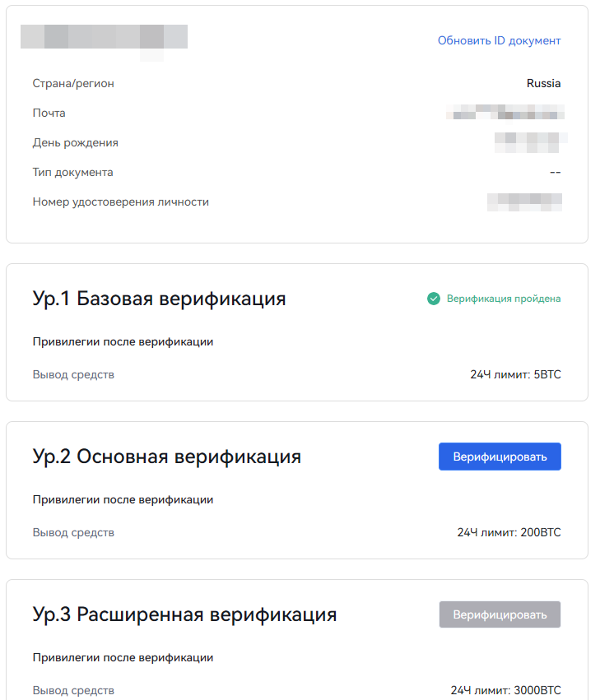Click the "Тип документа" label
Screen dimensions: 600x700
[x=73, y=172]
